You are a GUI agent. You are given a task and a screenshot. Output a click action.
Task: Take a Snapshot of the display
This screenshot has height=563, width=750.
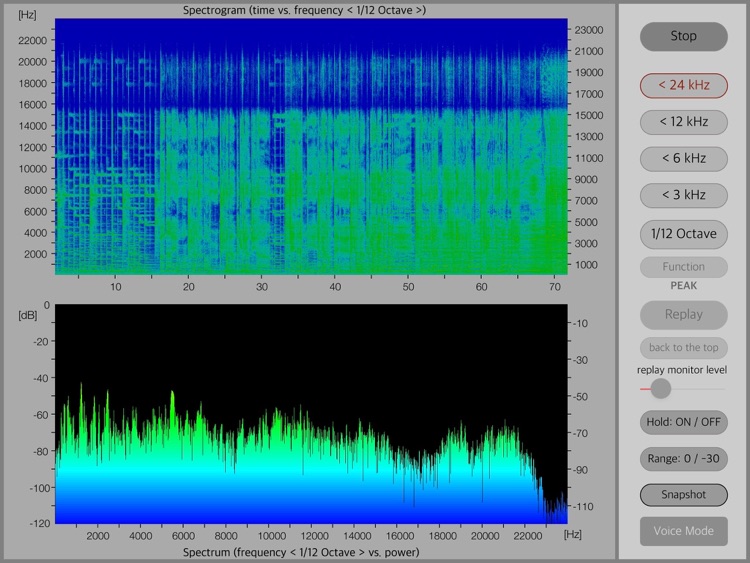pos(684,495)
